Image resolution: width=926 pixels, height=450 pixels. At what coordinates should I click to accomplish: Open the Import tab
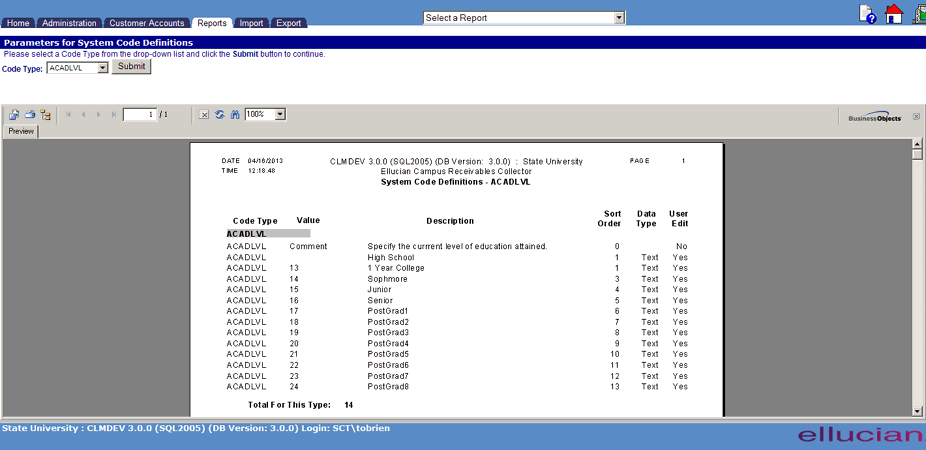pyautogui.click(x=252, y=23)
